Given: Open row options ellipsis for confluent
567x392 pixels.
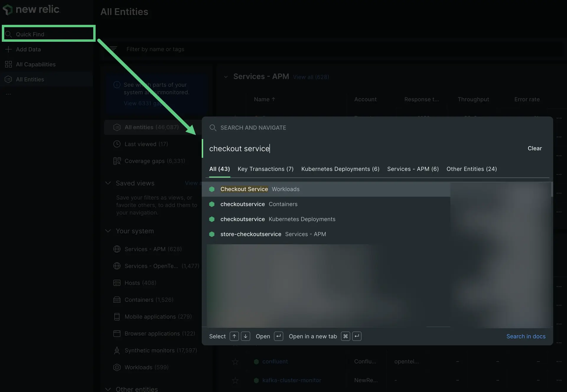Looking at the screenshot, I should tap(559, 362).
